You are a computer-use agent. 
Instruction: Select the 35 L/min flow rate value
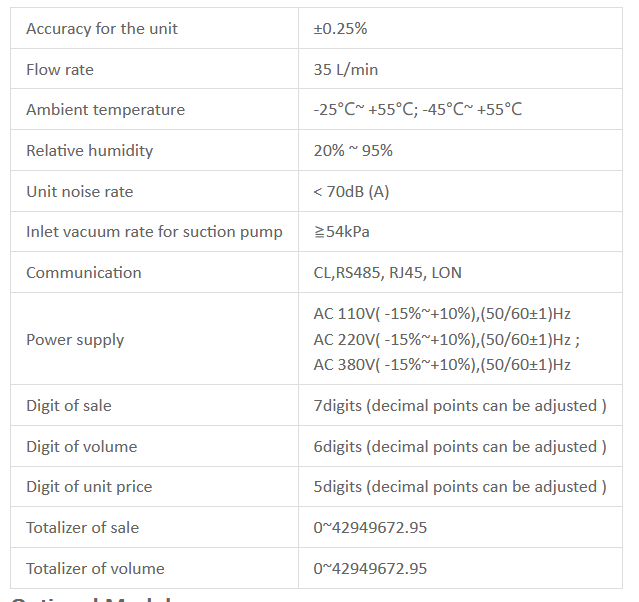(x=346, y=70)
